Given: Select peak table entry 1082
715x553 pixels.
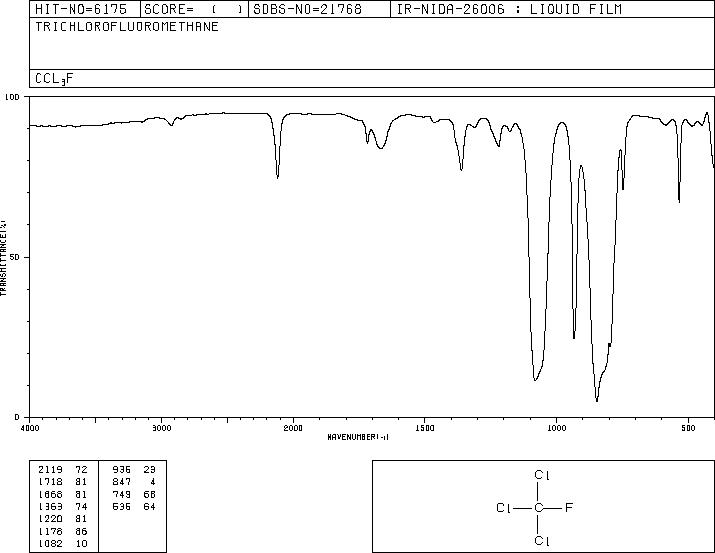Looking at the screenshot, I should pyautogui.click(x=50, y=543).
